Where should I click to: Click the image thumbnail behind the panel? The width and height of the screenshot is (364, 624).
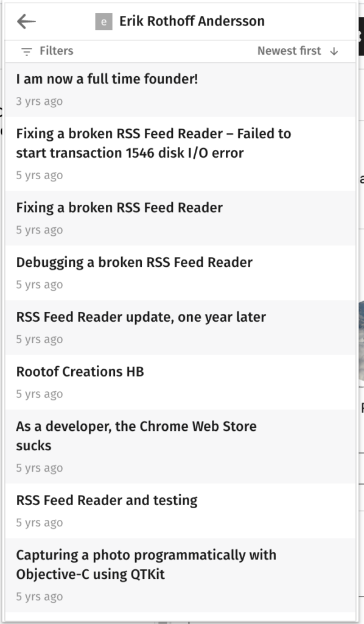pyautogui.click(x=360, y=341)
